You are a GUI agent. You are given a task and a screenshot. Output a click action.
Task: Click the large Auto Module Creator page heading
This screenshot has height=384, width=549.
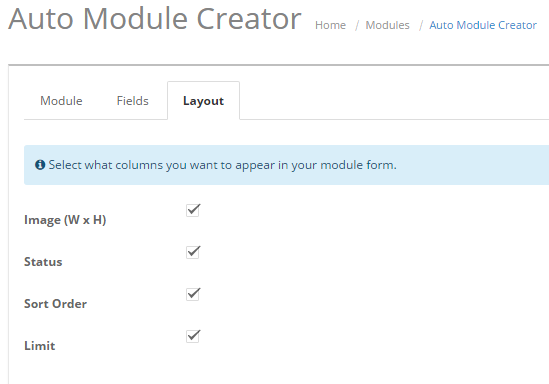tap(155, 19)
